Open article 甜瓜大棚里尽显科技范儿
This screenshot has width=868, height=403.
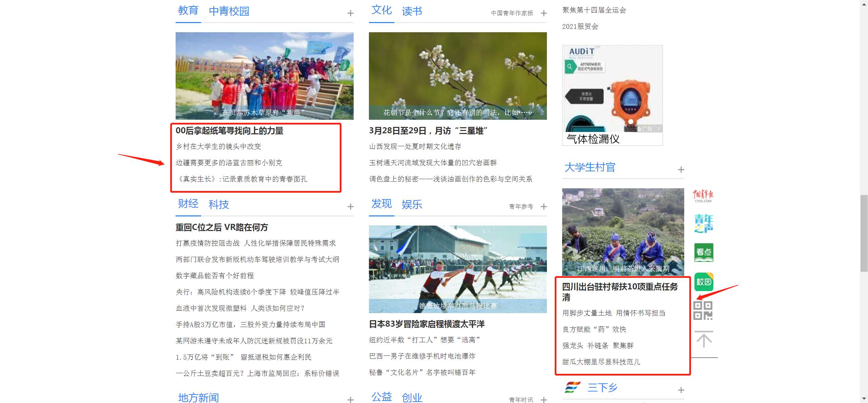601,362
